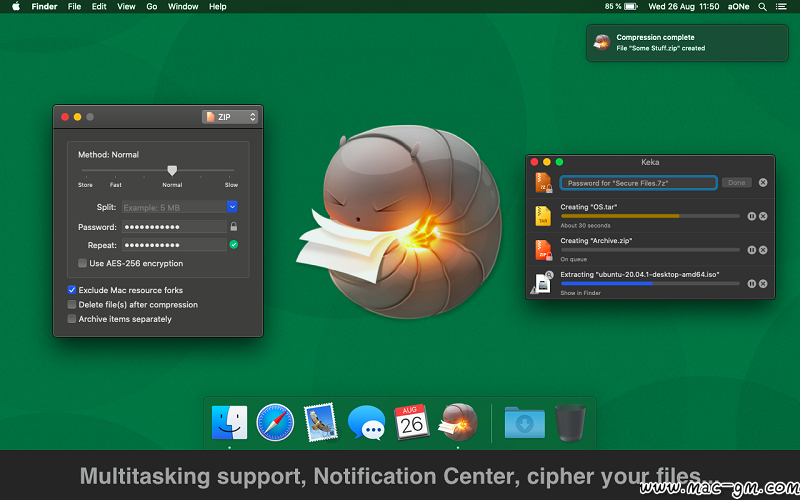Click the green checkmark beside Repeat
Screen dimensions: 800x500
point(234,244)
